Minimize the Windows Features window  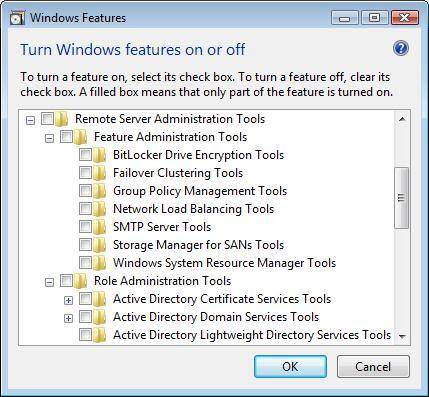click(344, 18)
